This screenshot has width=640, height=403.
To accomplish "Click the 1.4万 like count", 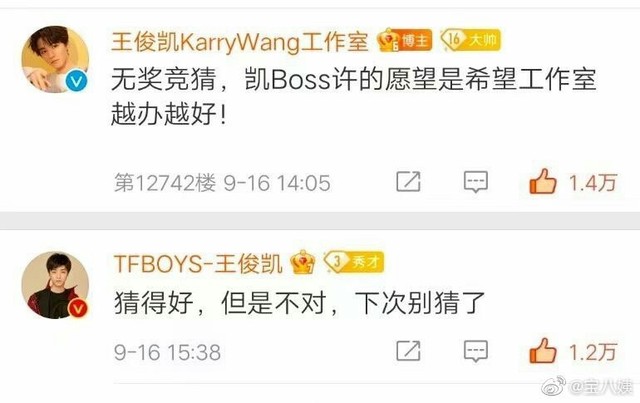I will (x=593, y=183).
